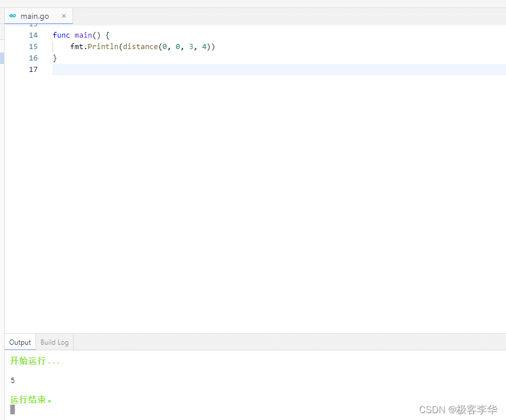Click the green '运行结束。' output message
This screenshot has width=506, height=420.
(x=31, y=399)
